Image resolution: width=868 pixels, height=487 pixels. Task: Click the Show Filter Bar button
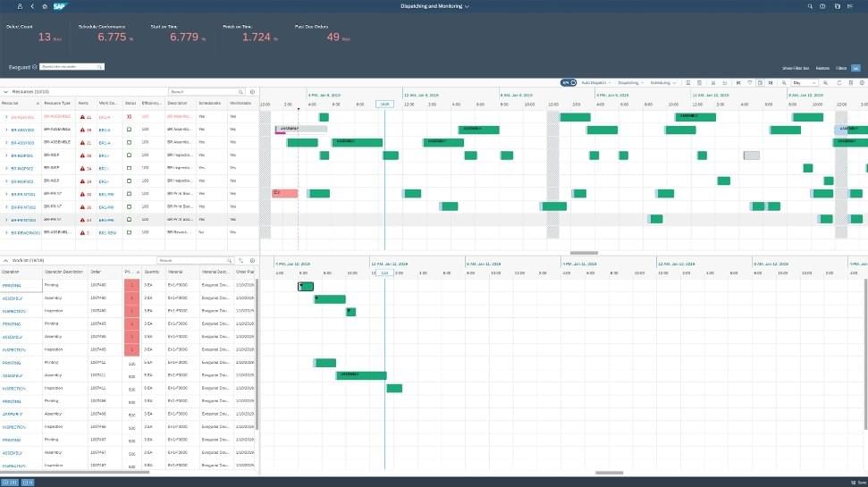[795, 67]
